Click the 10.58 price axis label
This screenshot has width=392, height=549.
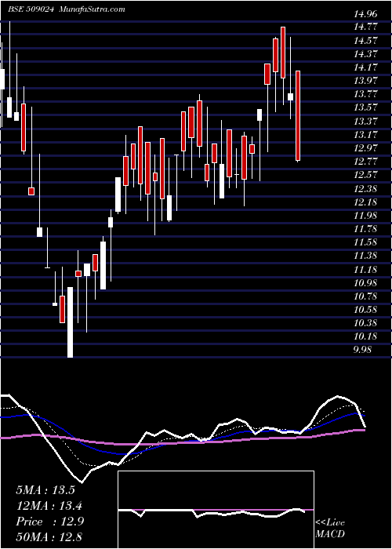[365, 310]
